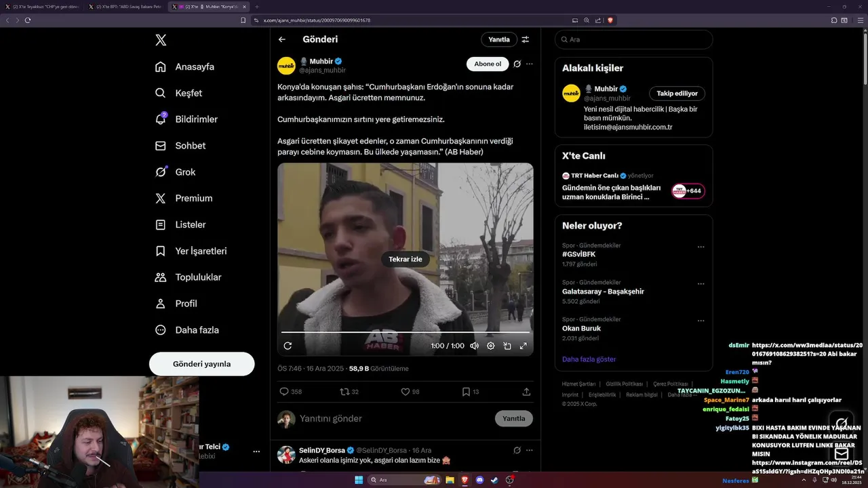Click Grok explain icon on Muhbir post
The height and width of the screenshot is (488, 868).
[517, 64]
